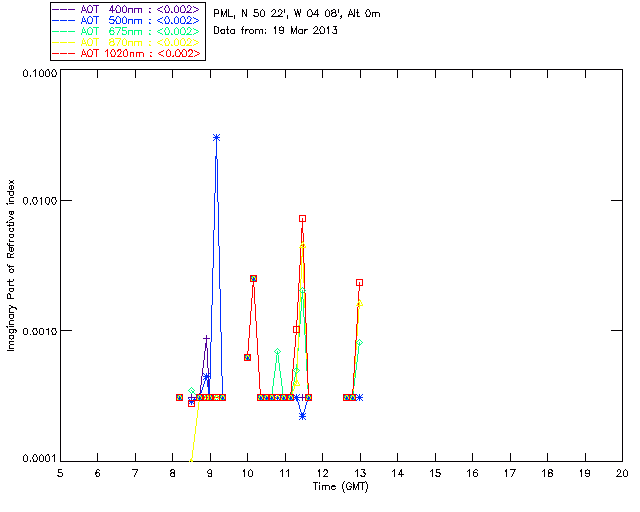Click the y-axis label 0.0100

tap(39, 201)
